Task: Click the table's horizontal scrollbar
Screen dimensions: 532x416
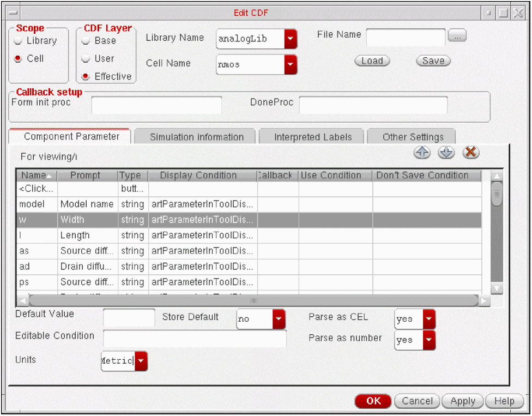Action: [253, 300]
